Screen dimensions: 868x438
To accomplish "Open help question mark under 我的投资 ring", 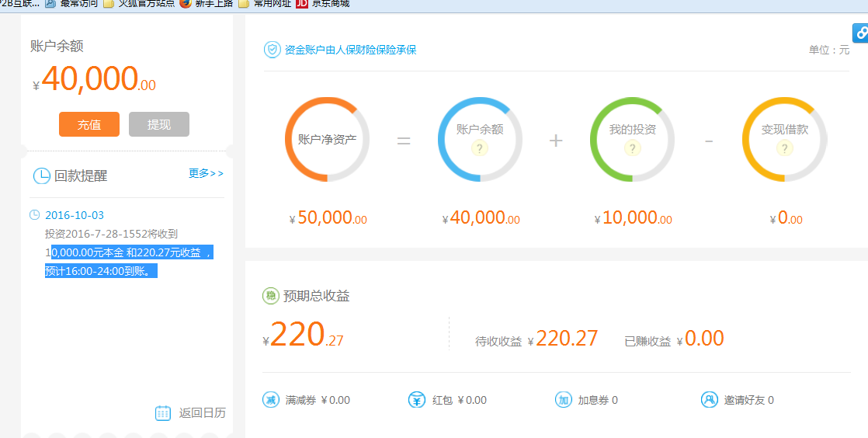I will coord(632,148).
